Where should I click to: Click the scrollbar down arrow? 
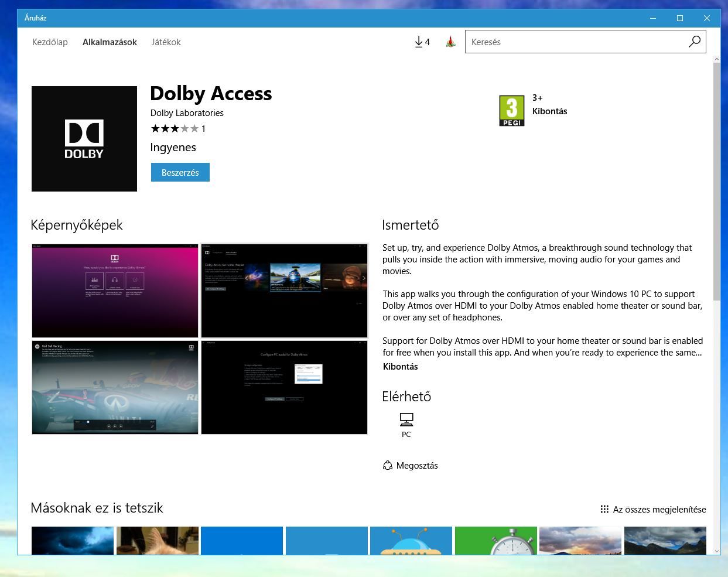point(717,551)
